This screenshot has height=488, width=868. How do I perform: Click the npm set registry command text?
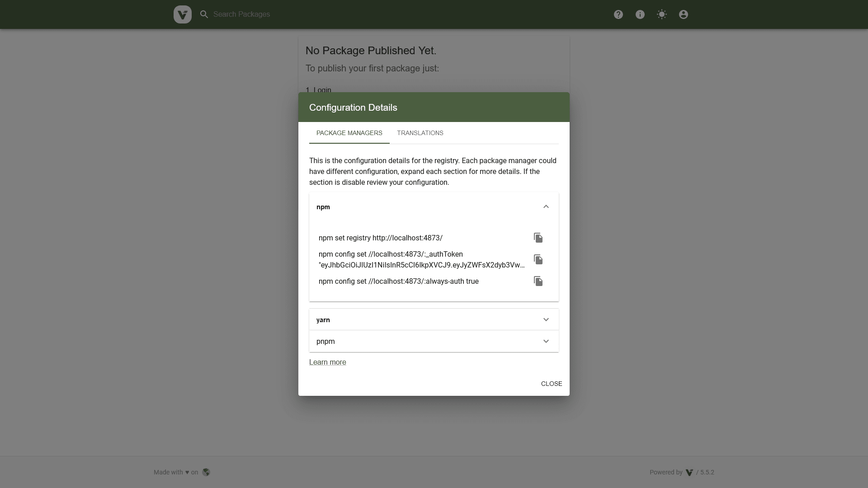[380, 238]
